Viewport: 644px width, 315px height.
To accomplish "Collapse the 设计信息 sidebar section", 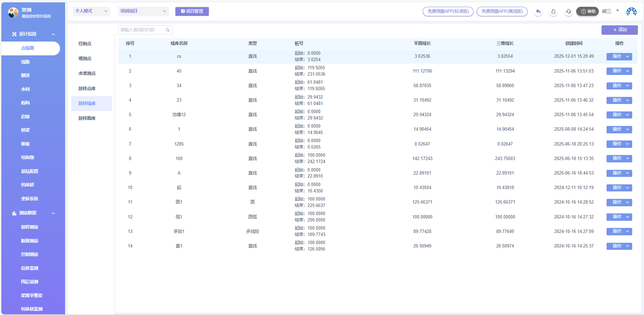I will click(x=53, y=34).
